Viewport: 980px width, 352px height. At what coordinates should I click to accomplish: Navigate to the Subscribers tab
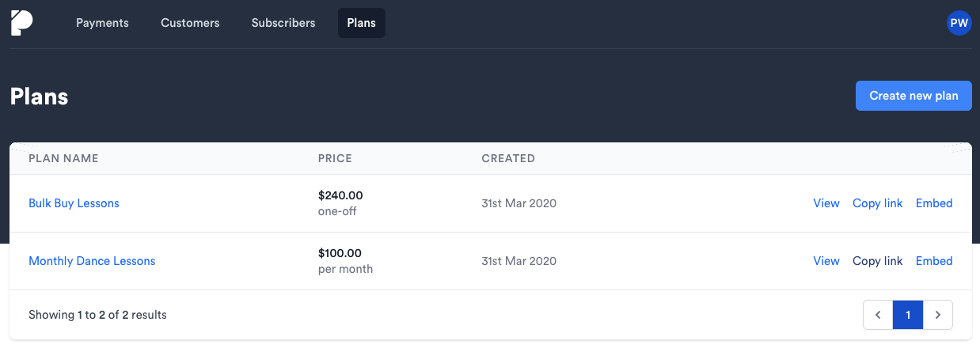tap(283, 23)
